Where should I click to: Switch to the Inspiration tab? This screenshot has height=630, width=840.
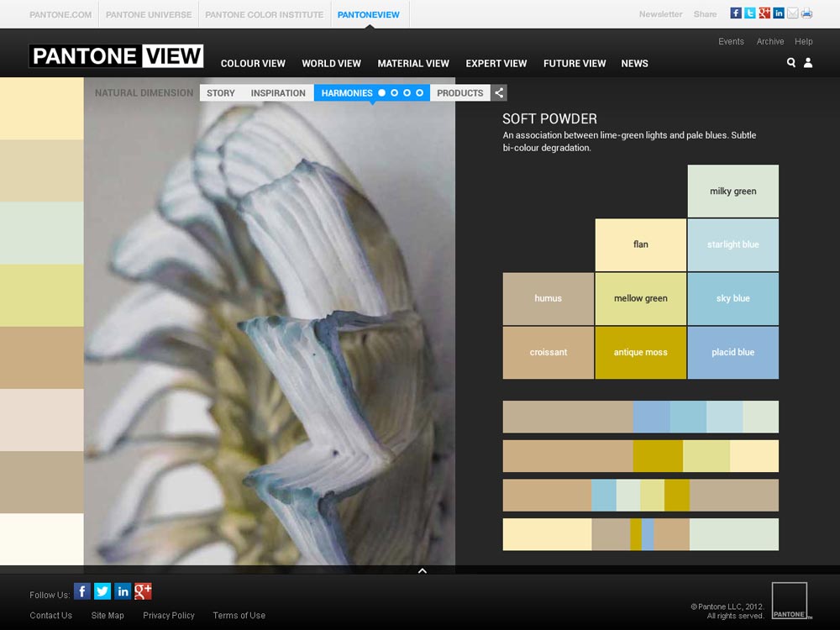click(x=278, y=92)
